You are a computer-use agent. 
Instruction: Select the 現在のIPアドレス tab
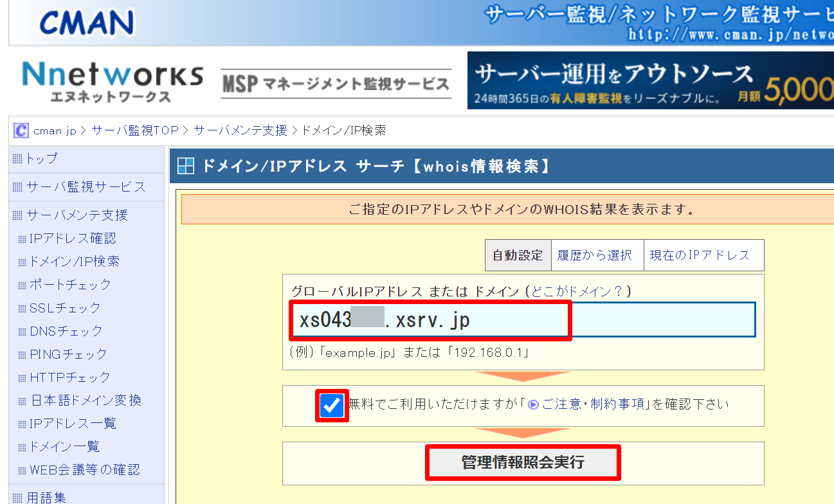pyautogui.click(x=703, y=255)
